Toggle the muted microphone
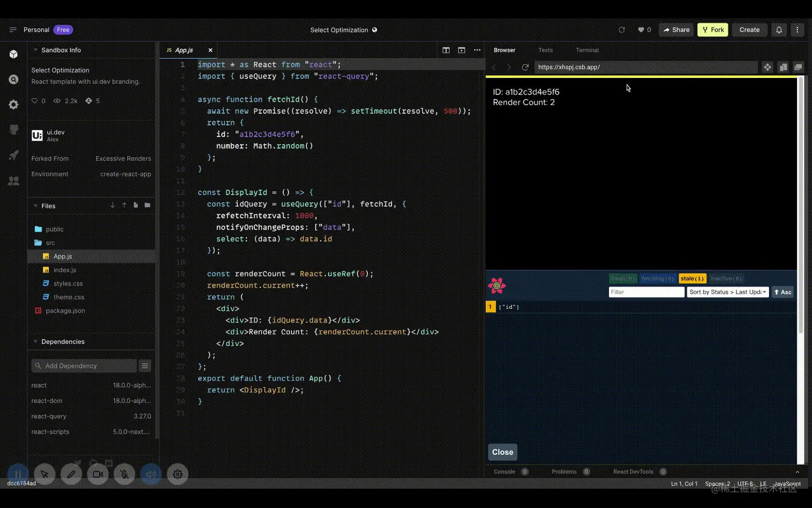The image size is (812, 508). point(125,474)
